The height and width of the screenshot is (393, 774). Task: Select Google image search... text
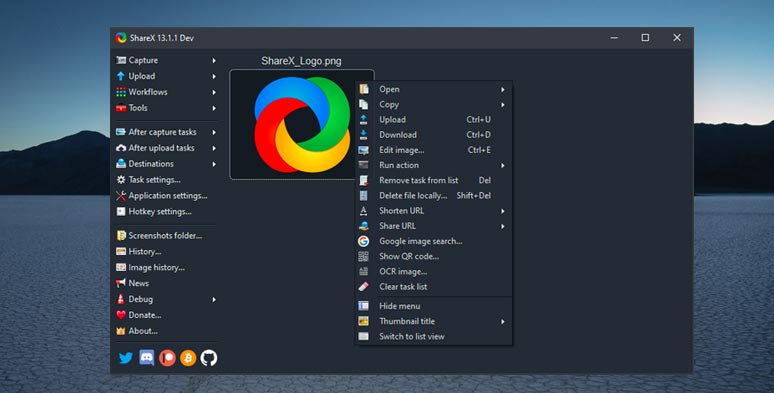click(421, 241)
